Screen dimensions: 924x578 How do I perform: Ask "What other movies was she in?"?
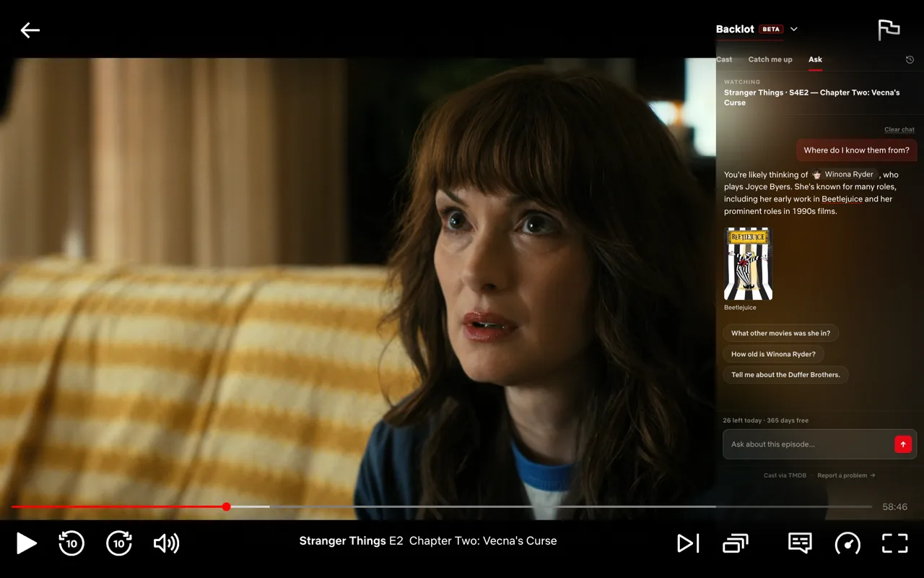point(780,333)
